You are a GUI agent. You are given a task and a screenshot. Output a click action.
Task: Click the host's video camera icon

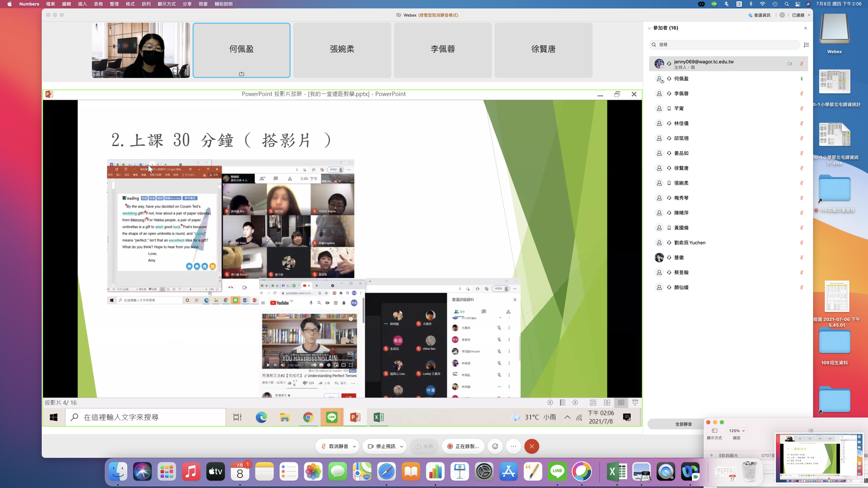[x=790, y=64]
